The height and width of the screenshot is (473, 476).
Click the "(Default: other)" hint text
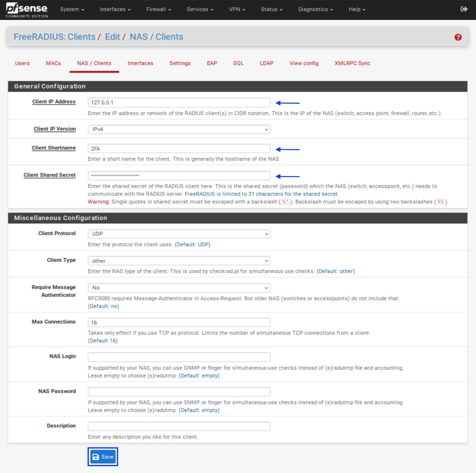coord(336,271)
